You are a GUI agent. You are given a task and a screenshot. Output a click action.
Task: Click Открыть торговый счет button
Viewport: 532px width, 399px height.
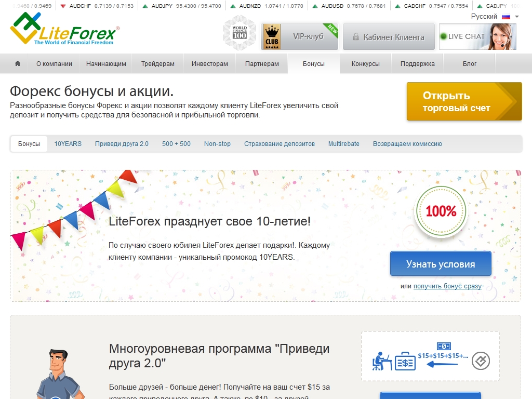464,102
